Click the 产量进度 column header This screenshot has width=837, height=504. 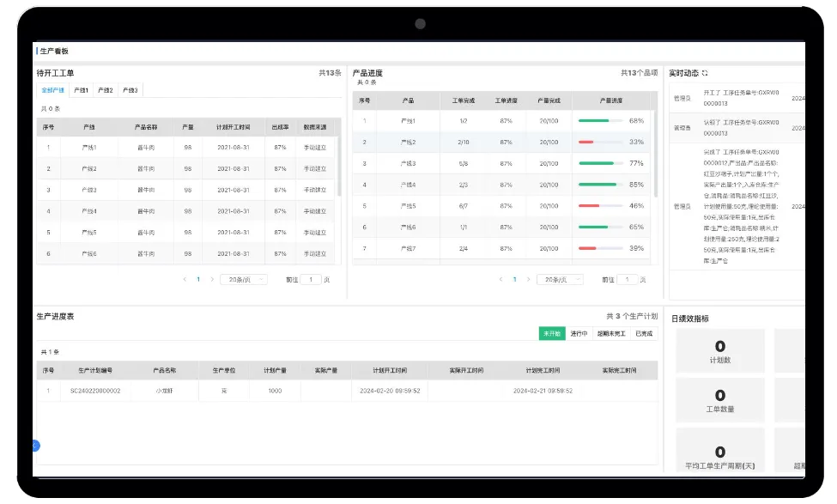[x=611, y=100]
